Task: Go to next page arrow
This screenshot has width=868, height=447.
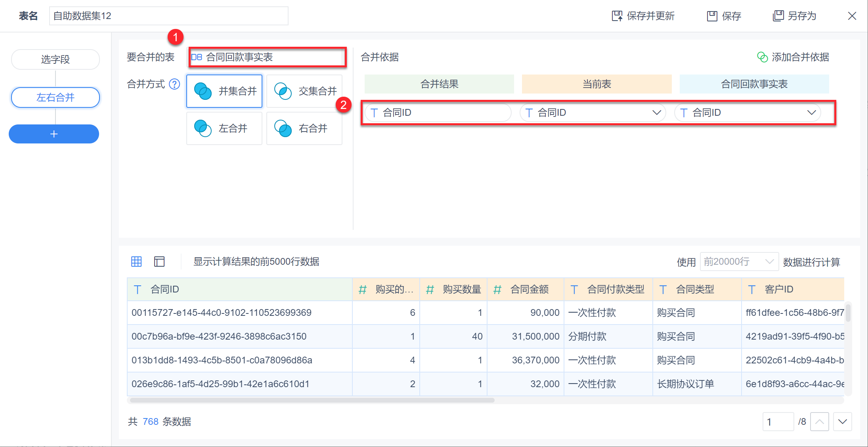Action: tap(842, 422)
